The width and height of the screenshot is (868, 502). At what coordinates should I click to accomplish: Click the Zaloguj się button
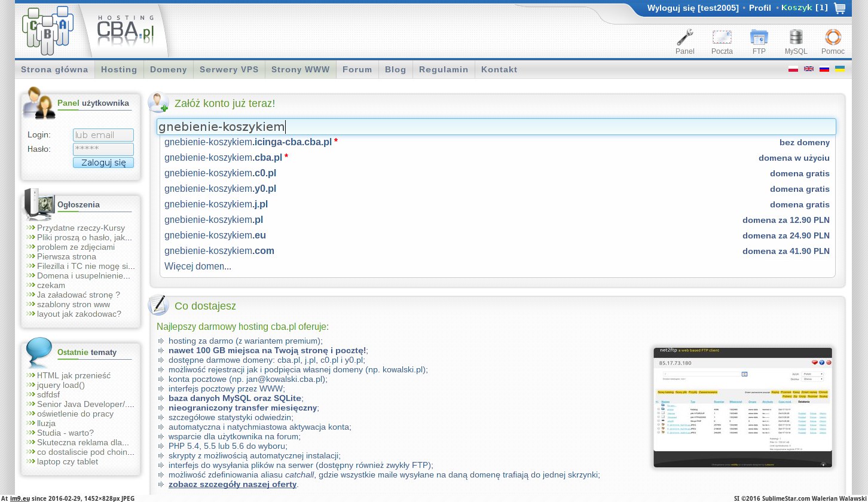(x=103, y=163)
